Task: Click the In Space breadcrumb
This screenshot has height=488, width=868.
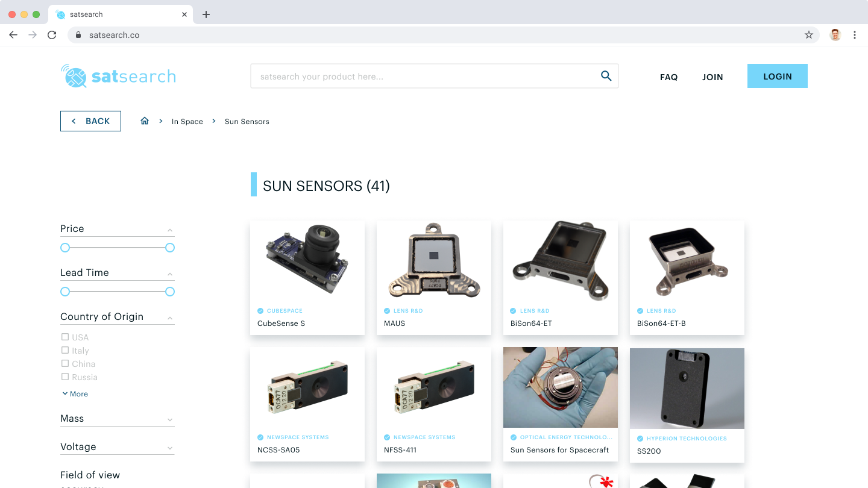Action: 187,121
